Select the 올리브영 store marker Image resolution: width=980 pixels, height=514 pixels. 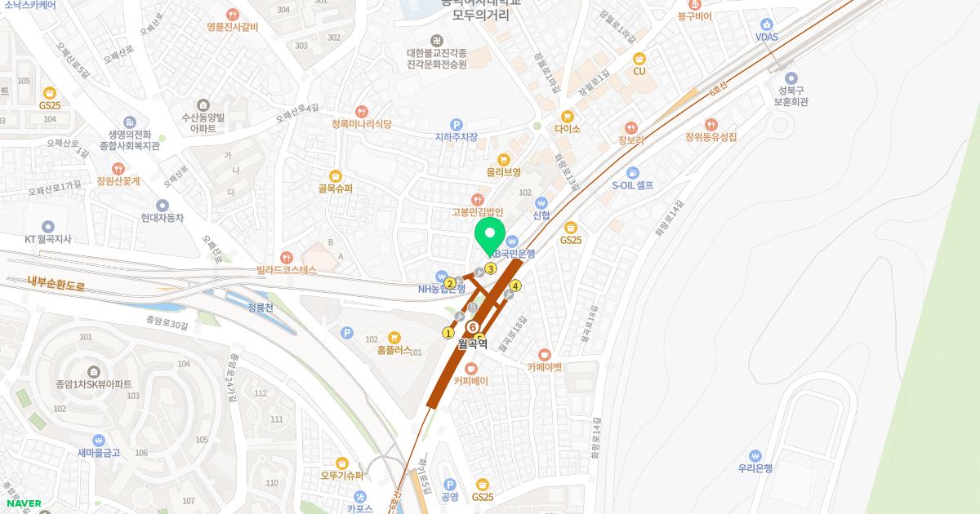504,159
